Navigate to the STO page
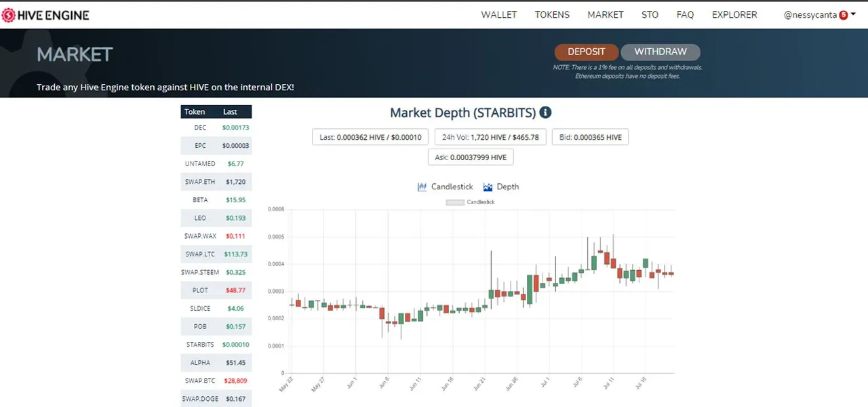868x407 pixels. click(x=650, y=15)
